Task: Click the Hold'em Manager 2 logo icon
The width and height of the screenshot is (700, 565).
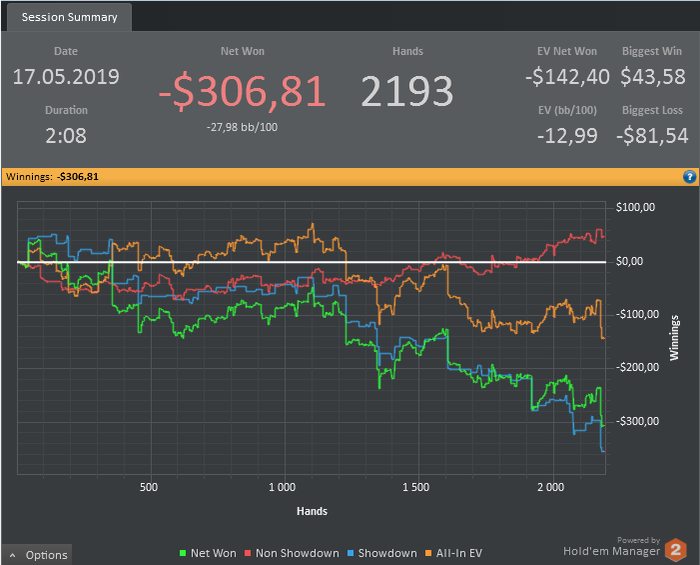Action: tap(675, 550)
